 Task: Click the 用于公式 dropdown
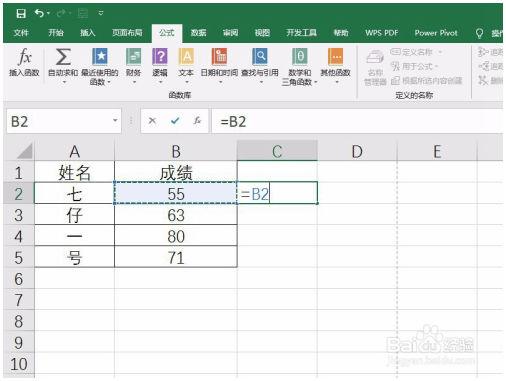click(x=414, y=66)
